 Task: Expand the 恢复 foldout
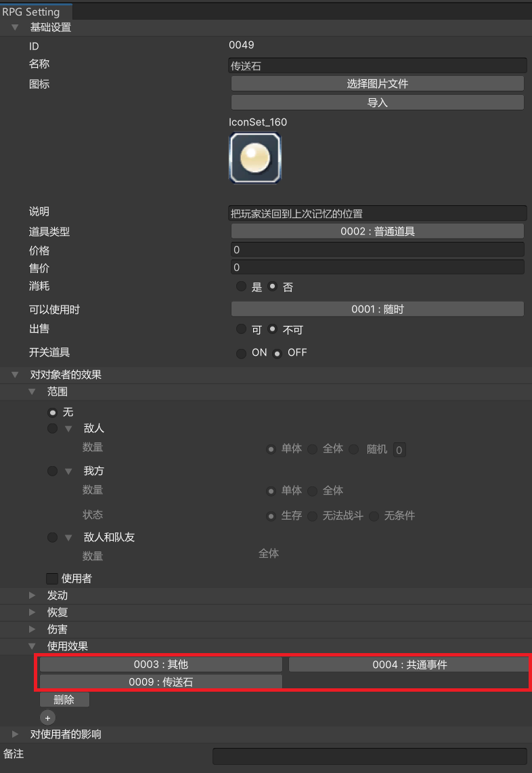click(x=32, y=612)
